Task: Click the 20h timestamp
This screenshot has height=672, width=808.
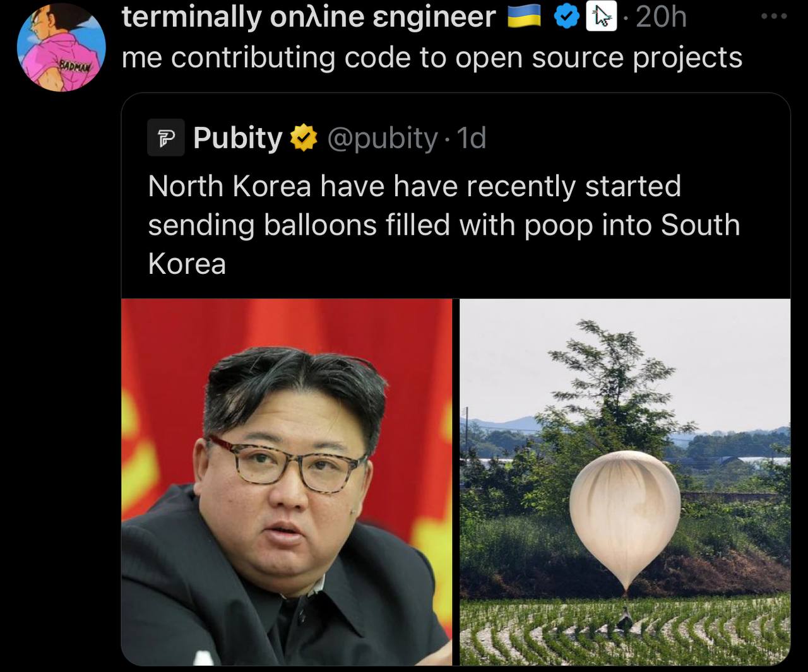Action: (x=661, y=18)
